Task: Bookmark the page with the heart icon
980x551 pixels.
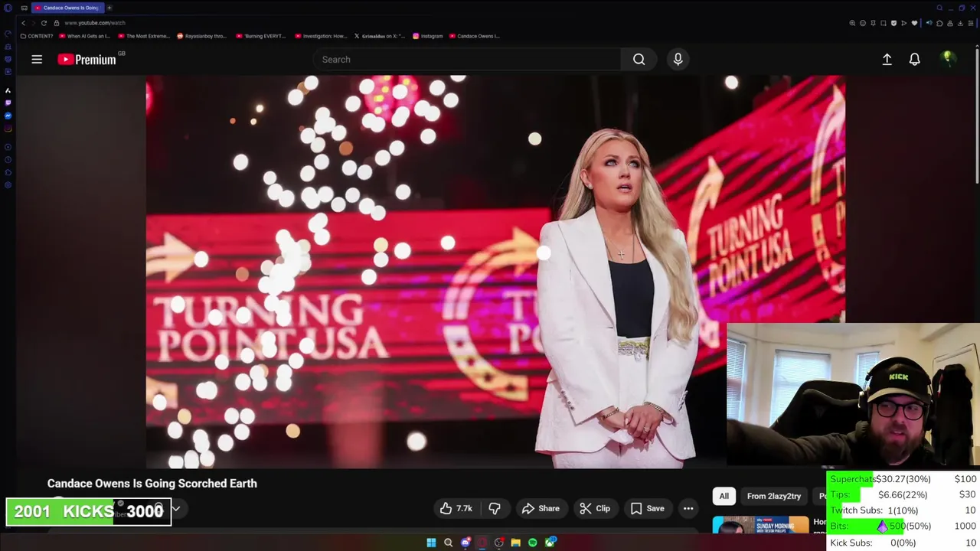Action: point(914,23)
